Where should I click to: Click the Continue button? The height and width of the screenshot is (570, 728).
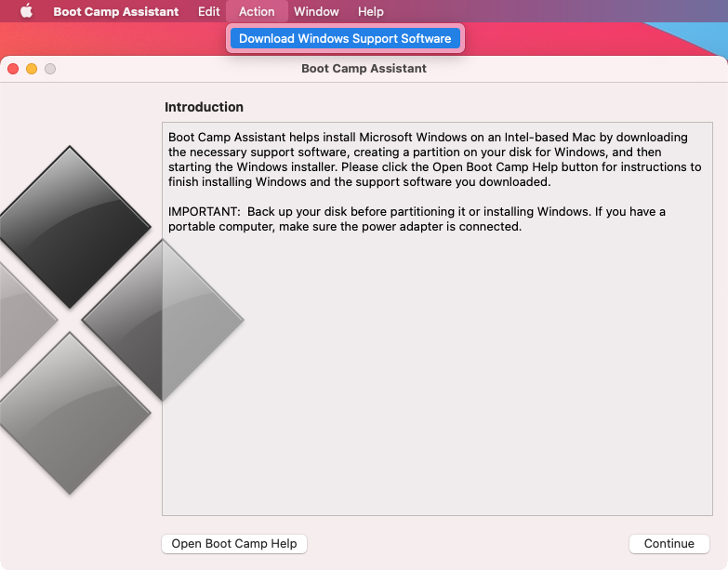coord(669,544)
